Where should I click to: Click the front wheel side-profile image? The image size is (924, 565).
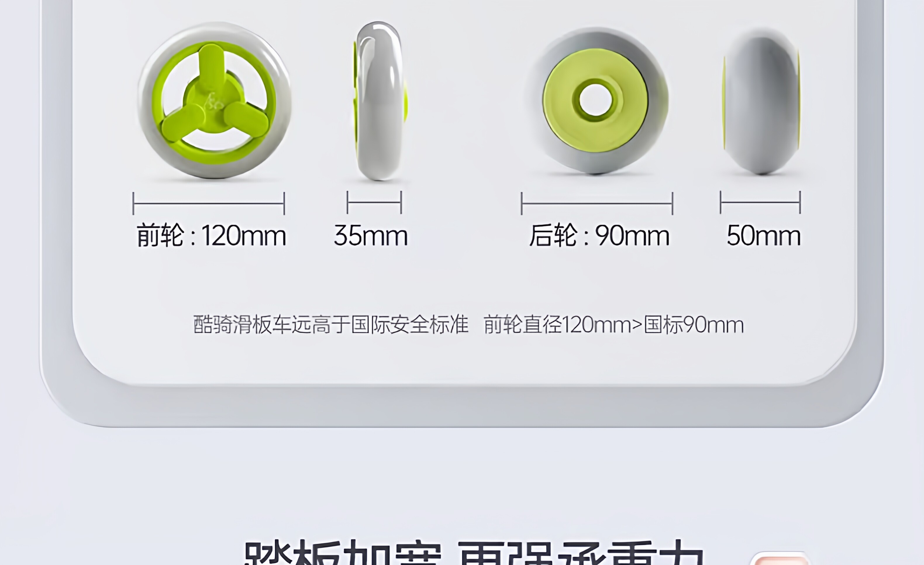(x=380, y=101)
